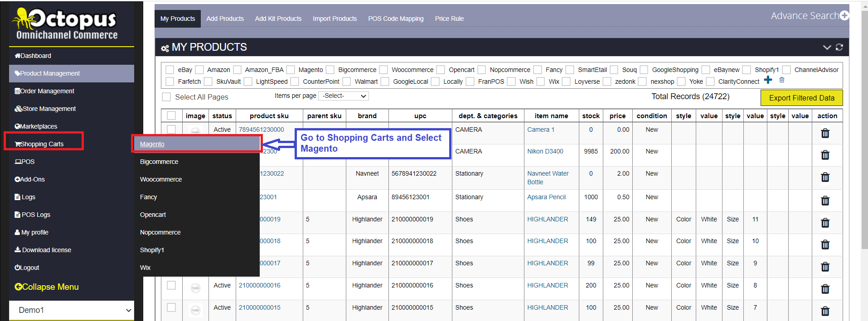Open Add-Ons sidebar item
The height and width of the screenshot is (321, 868).
[x=72, y=179]
